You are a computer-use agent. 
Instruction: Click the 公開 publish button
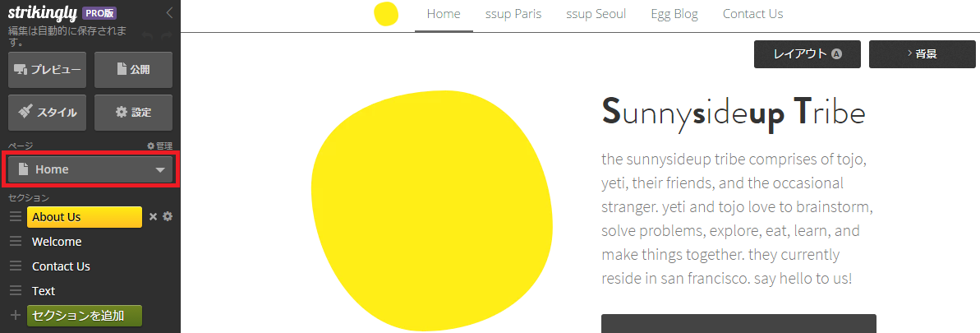click(x=133, y=70)
